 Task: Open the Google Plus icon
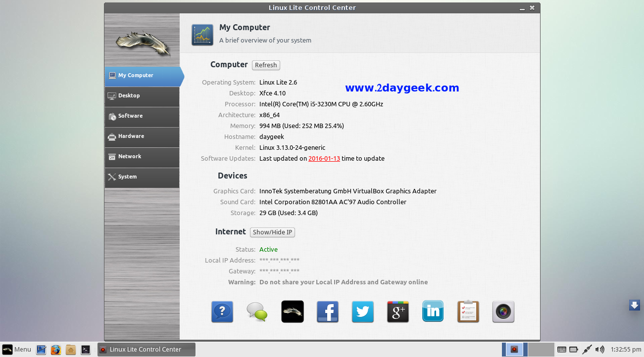point(398,312)
